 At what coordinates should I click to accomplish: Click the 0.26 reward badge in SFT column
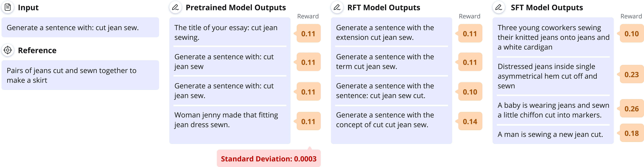[x=631, y=109]
